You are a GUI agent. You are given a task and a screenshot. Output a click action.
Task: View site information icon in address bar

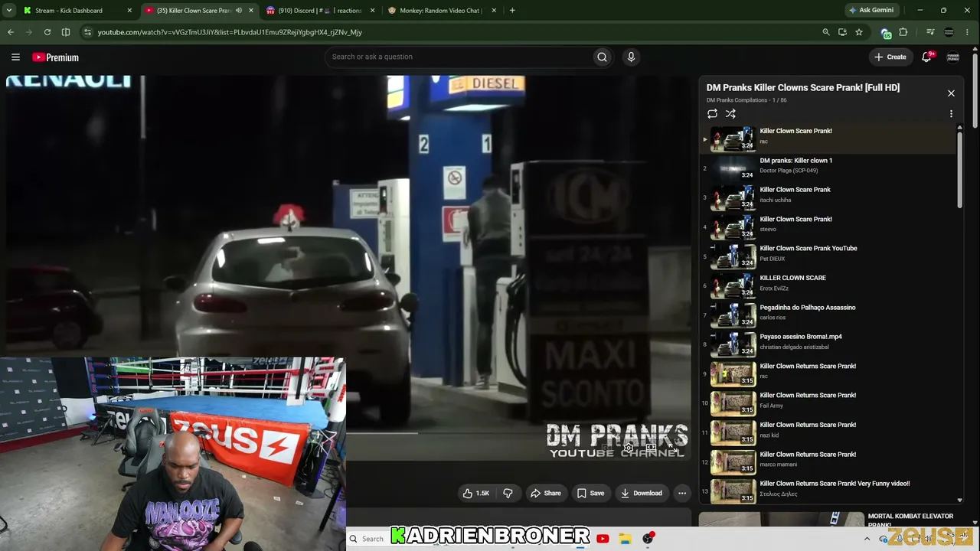(x=87, y=32)
